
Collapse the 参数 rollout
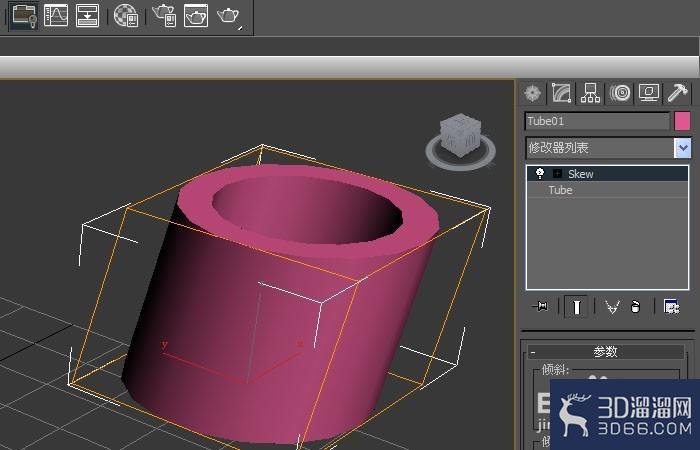click(606, 352)
